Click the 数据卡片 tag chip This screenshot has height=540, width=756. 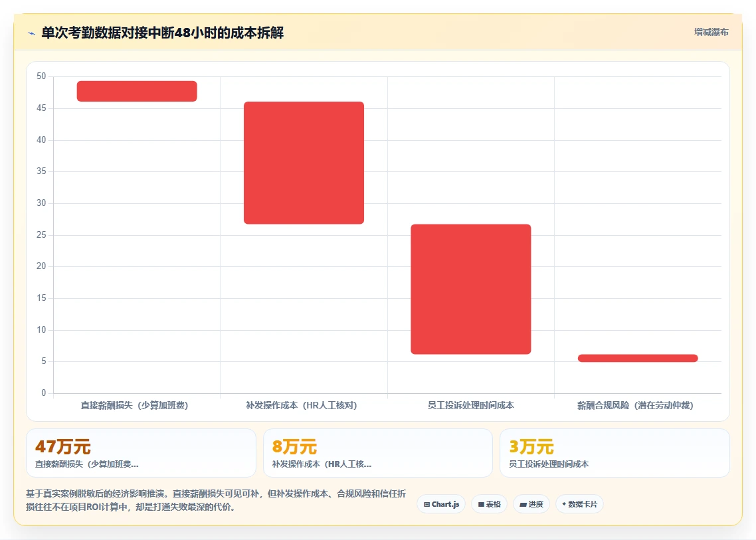point(579,504)
